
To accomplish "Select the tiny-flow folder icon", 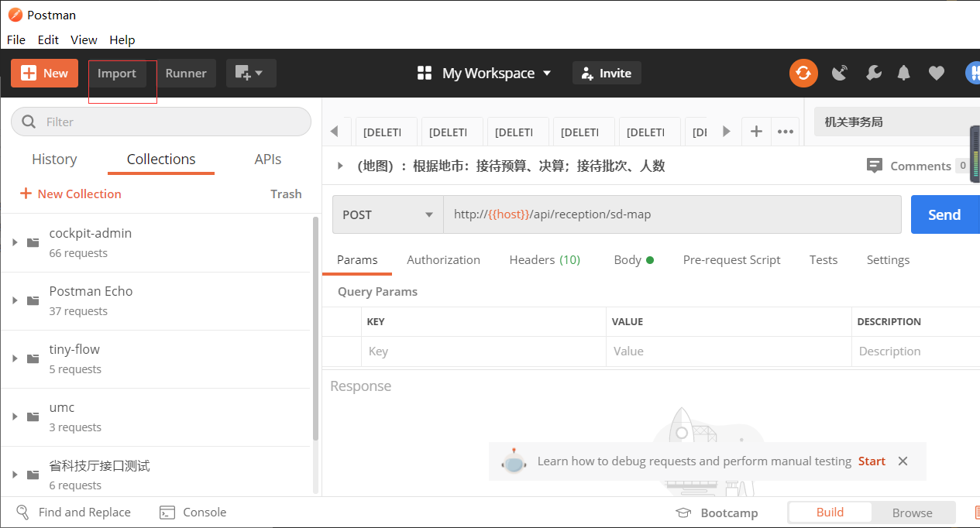I will [33, 358].
